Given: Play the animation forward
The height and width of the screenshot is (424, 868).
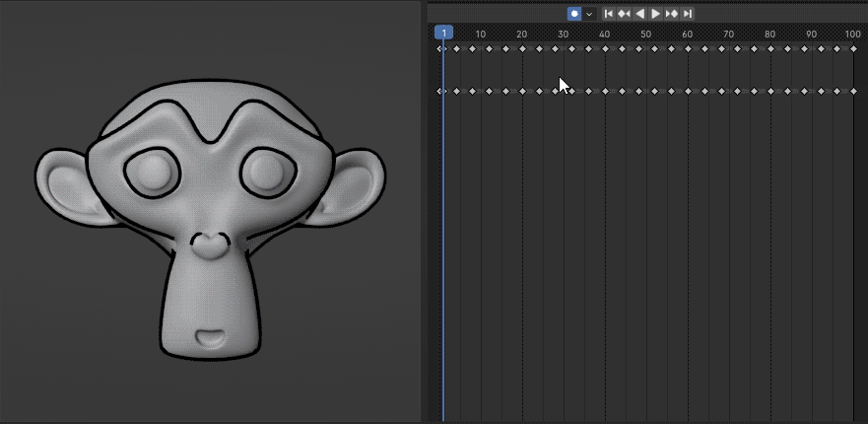Looking at the screenshot, I should pyautogui.click(x=655, y=14).
